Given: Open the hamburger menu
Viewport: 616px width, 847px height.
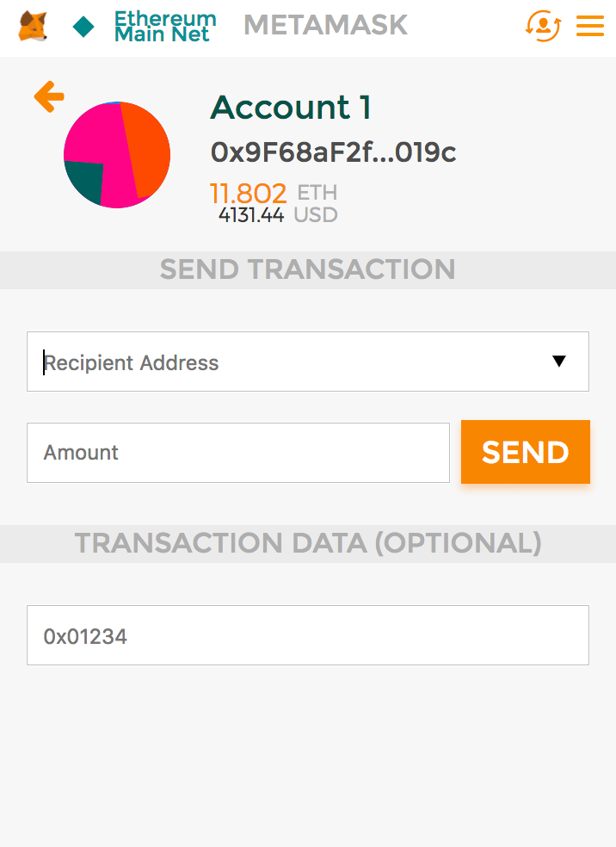Looking at the screenshot, I should tap(590, 26).
